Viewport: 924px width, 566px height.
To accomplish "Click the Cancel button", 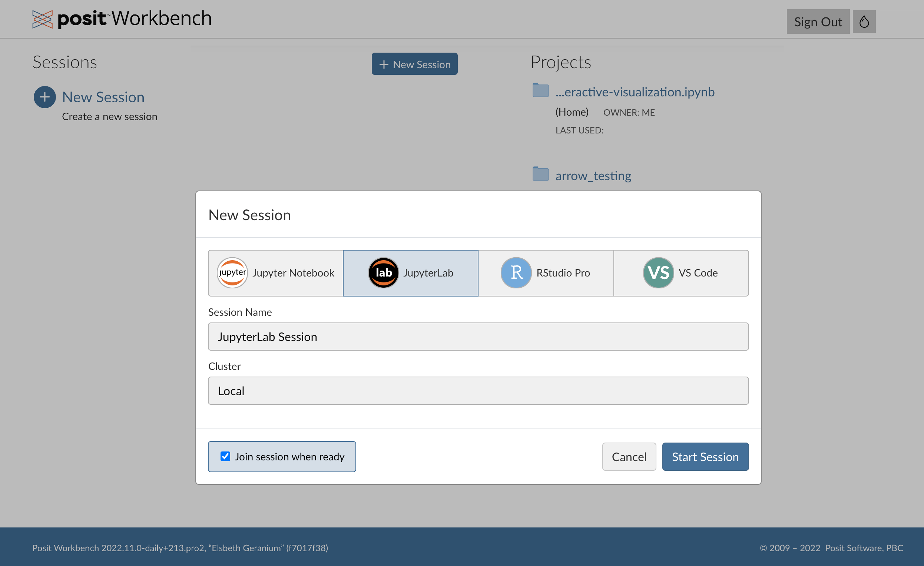I will [x=628, y=456].
